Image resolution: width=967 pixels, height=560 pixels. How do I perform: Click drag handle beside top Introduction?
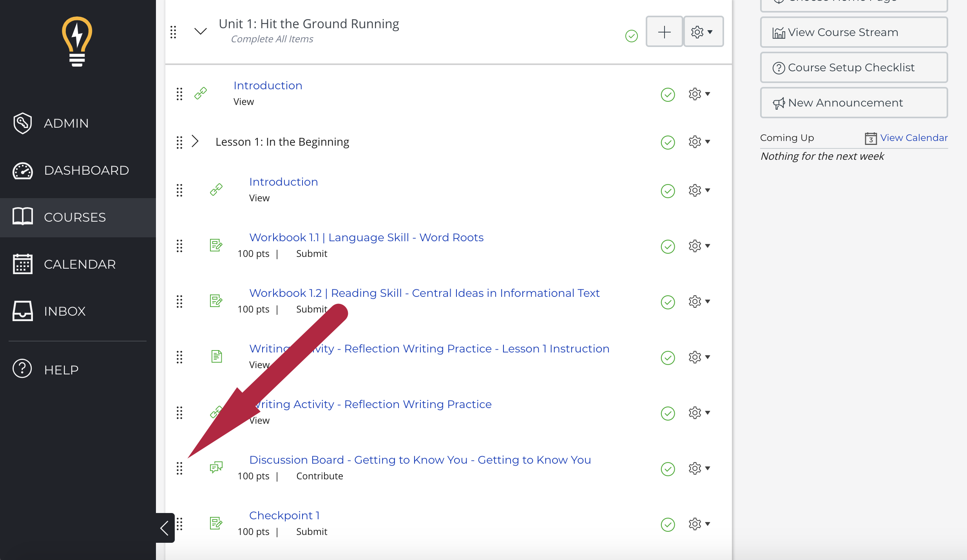coord(179,94)
